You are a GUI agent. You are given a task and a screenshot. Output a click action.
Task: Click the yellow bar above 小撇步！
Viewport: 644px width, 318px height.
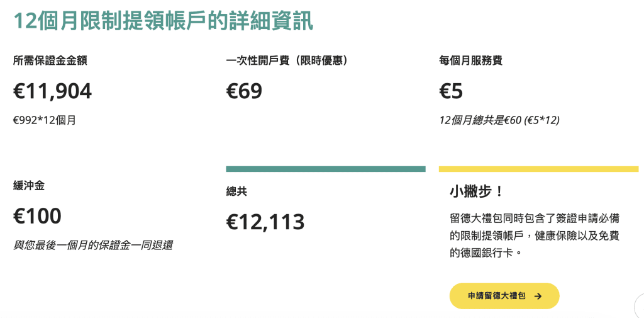[x=538, y=169]
